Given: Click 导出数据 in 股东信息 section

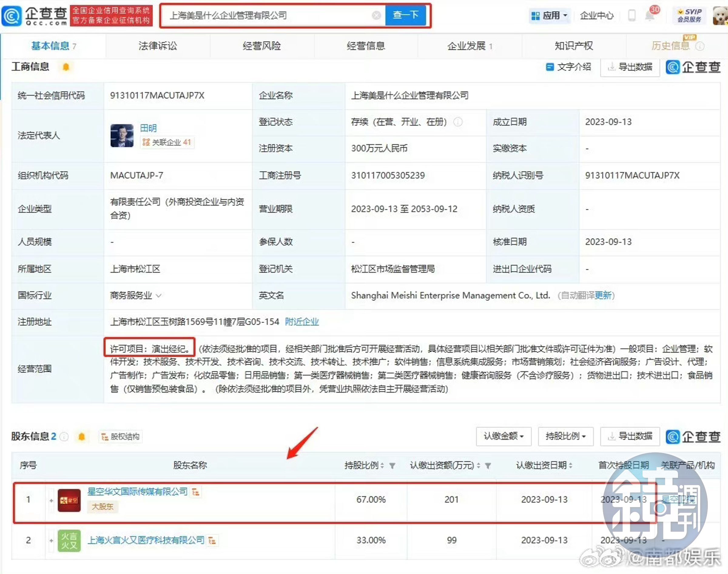Looking at the screenshot, I should [x=630, y=436].
